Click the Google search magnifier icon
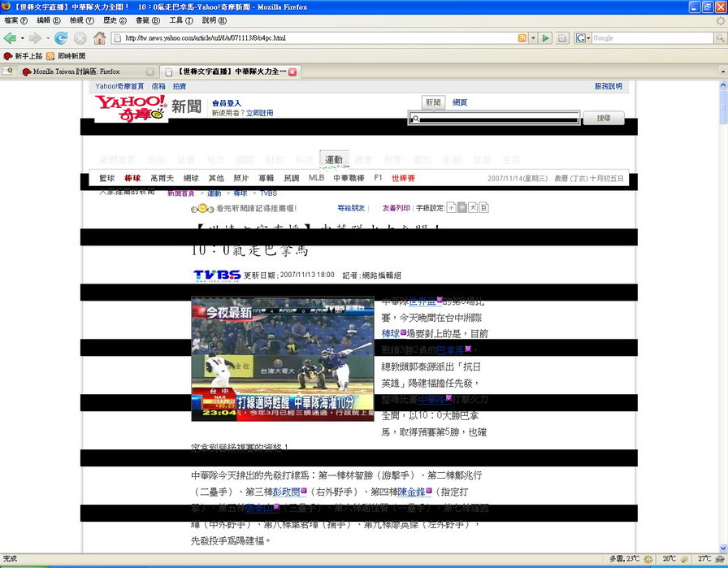Image resolution: width=728 pixels, height=568 pixels. click(x=720, y=38)
